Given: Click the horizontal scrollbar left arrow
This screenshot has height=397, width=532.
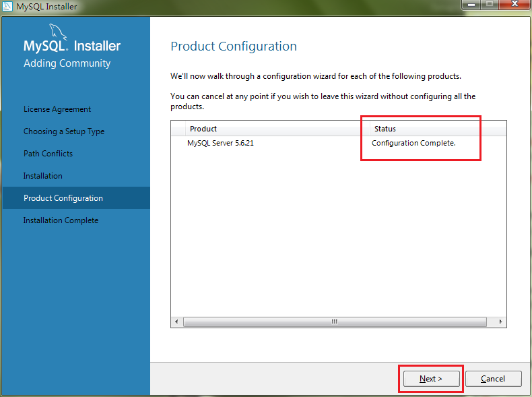Looking at the screenshot, I should click(x=177, y=322).
